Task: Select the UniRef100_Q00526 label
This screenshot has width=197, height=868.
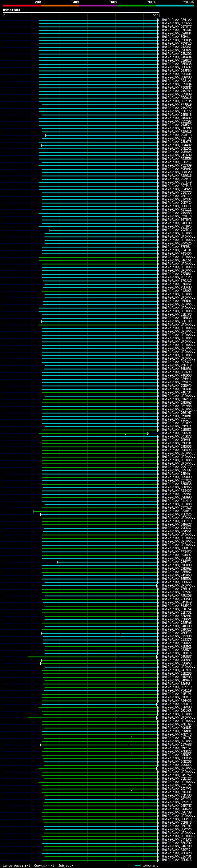Action: coord(177,243)
